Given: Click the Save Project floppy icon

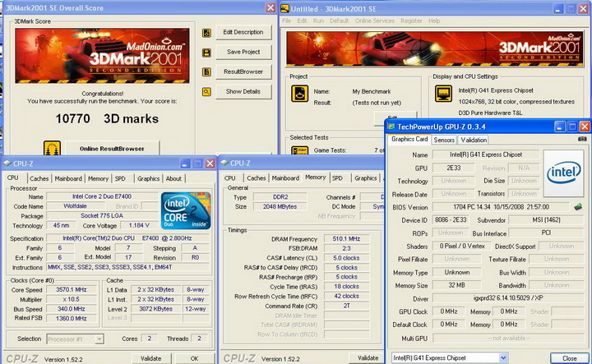Looking at the screenshot, I should point(206,53).
